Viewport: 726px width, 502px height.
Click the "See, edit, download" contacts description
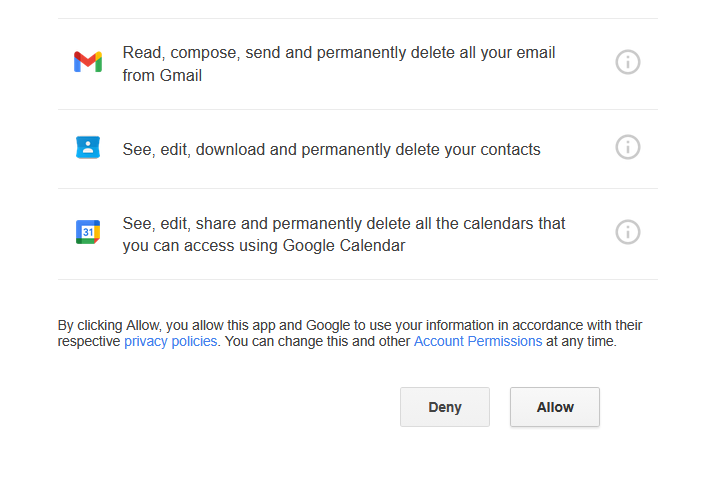tap(331, 150)
